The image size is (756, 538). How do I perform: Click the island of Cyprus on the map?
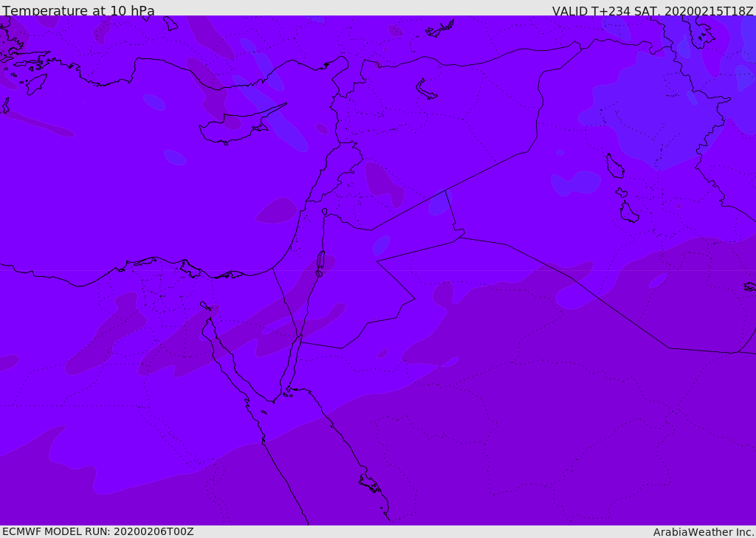point(236,126)
